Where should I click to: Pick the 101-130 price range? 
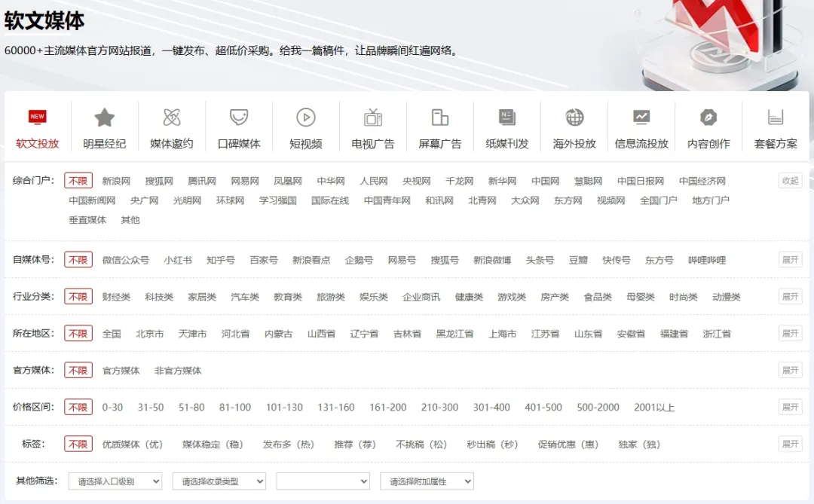(x=284, y=408)
